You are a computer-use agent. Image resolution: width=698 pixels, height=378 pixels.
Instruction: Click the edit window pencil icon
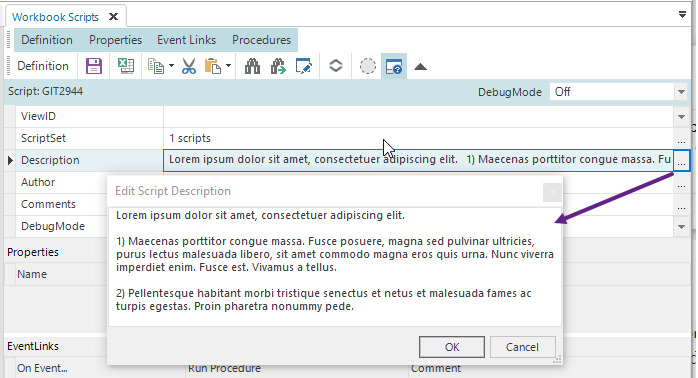coord(304,66)
